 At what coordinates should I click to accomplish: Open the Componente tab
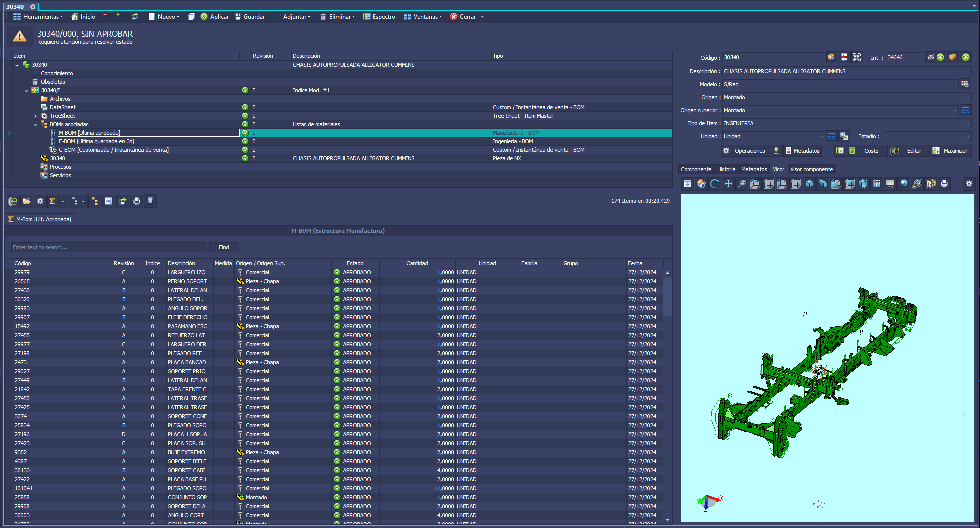click(696, 169)
